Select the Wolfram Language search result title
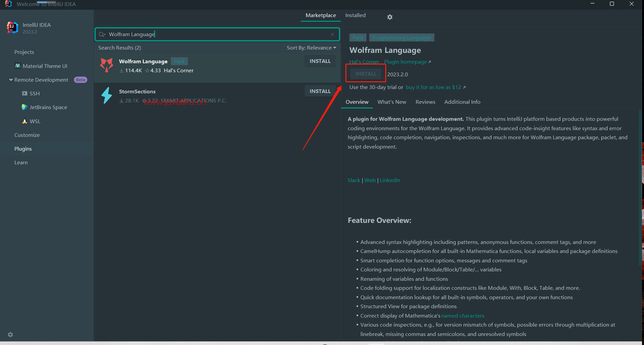Viewport: 644px width, 345px height. pos(143,62)
